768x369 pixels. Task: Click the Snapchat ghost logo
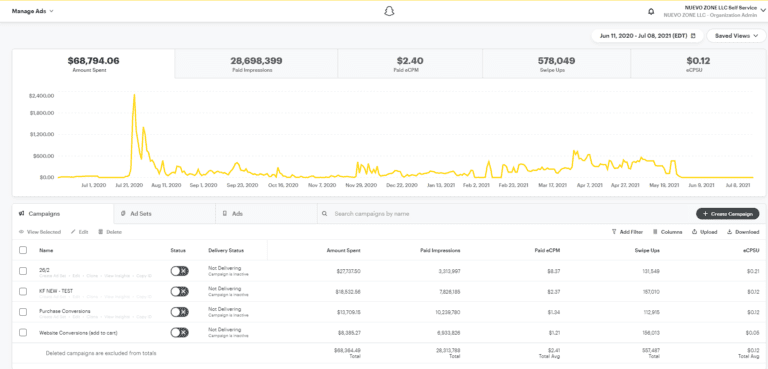pos(389,11)
